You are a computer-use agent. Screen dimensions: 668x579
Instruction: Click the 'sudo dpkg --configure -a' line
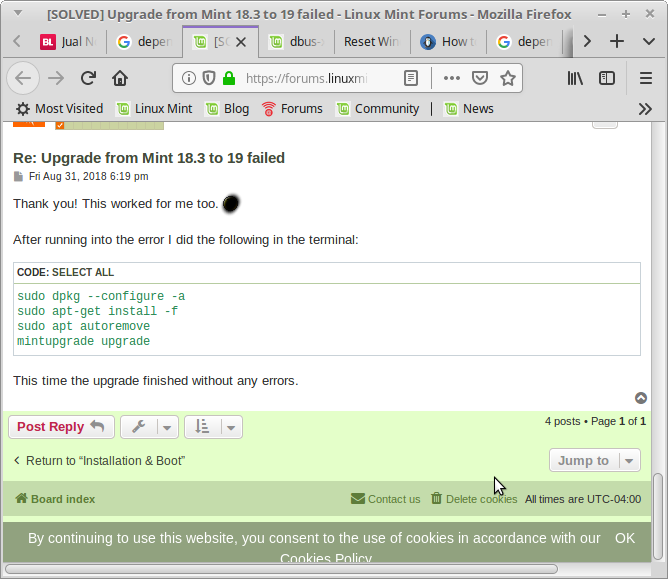point(101,296)
